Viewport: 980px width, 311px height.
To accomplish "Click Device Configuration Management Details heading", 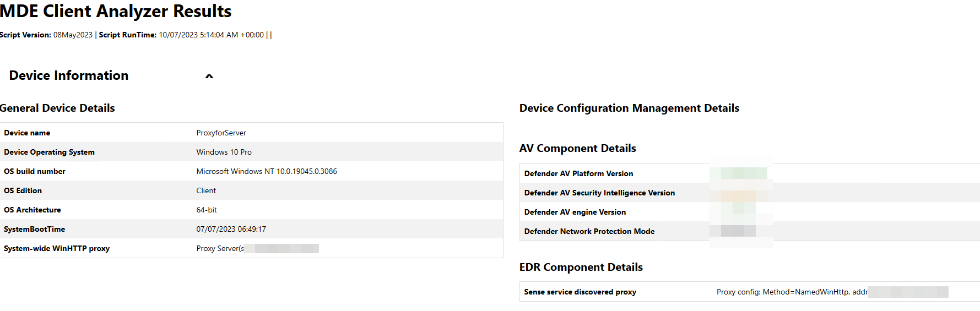I will (630, 108).
